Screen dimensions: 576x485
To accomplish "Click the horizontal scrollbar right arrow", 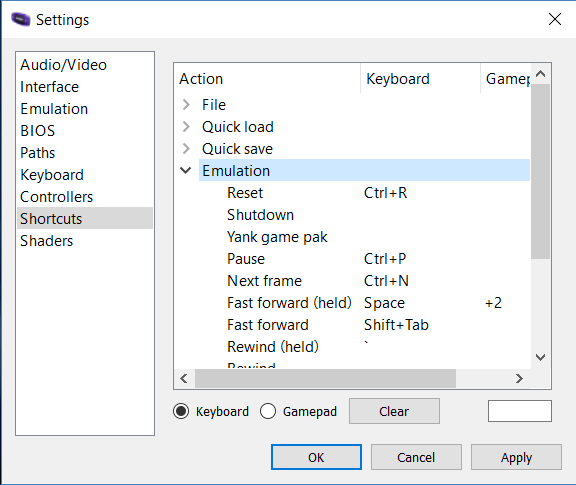I will (519, 378).
